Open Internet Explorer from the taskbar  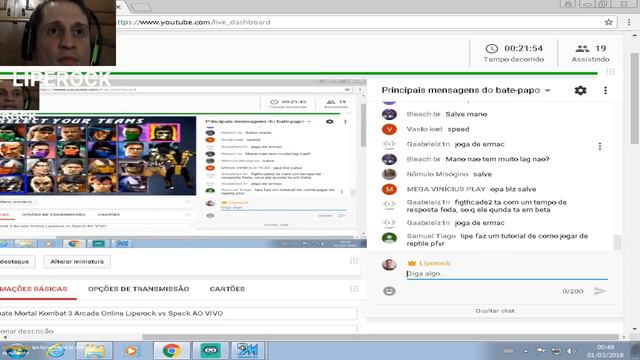[x=56, y=351]
